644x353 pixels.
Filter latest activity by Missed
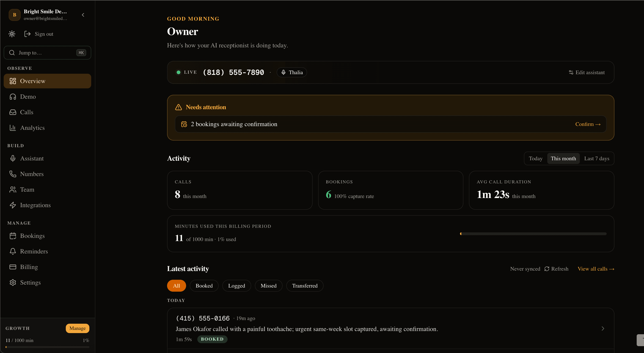[269, 286]
